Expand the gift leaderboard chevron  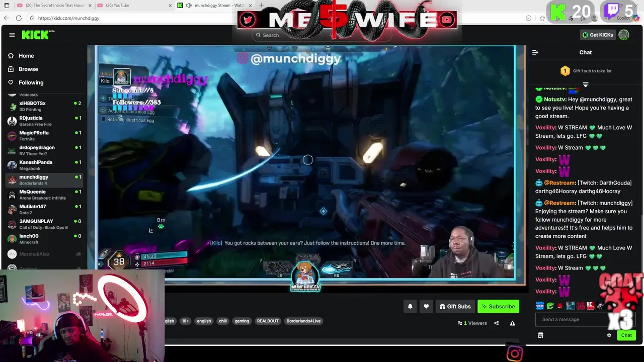click(x=586, y=85)
